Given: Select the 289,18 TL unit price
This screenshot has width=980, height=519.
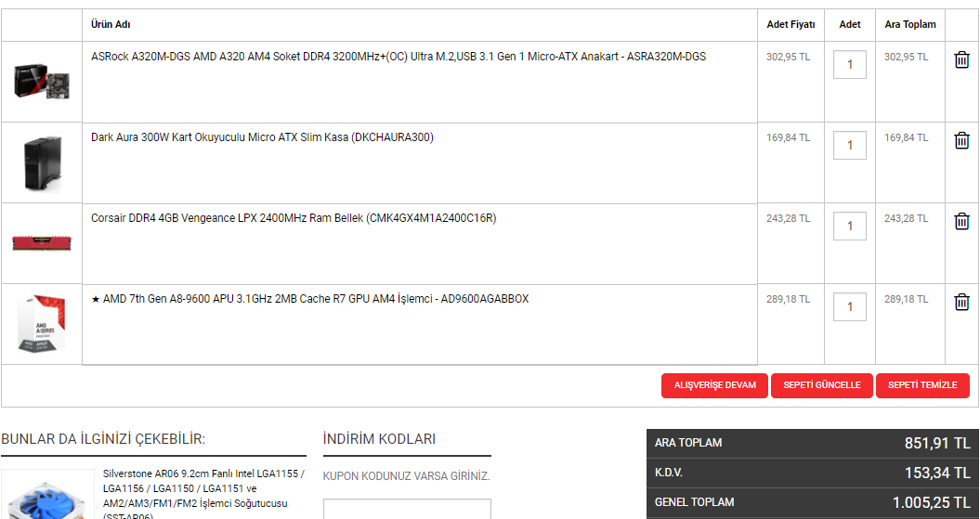Looking at the screenshot, I should [788, 299].
